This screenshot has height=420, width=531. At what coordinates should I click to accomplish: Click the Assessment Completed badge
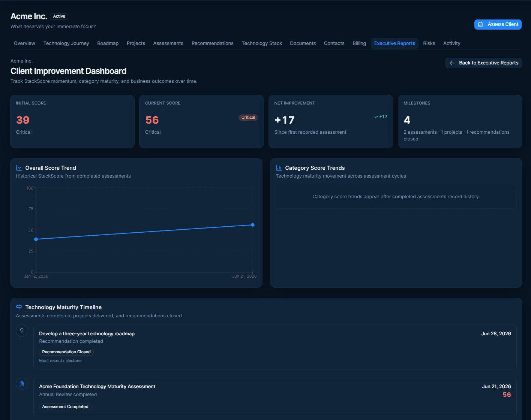65,407
